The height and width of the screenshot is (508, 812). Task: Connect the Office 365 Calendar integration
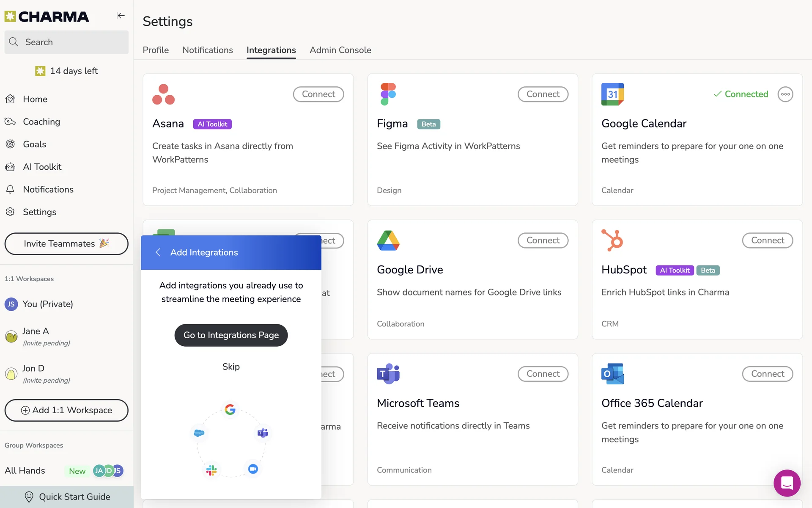(767, 374)
